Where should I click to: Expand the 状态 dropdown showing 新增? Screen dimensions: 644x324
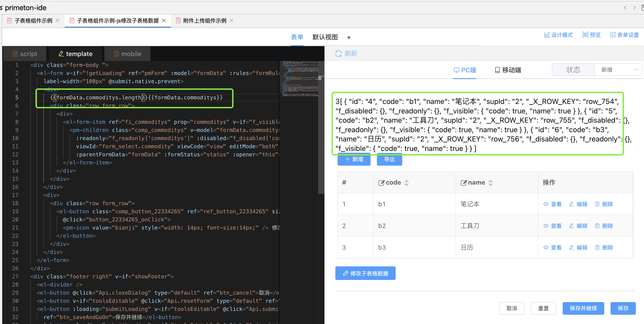pyautogui.click(x=618, y=70)
